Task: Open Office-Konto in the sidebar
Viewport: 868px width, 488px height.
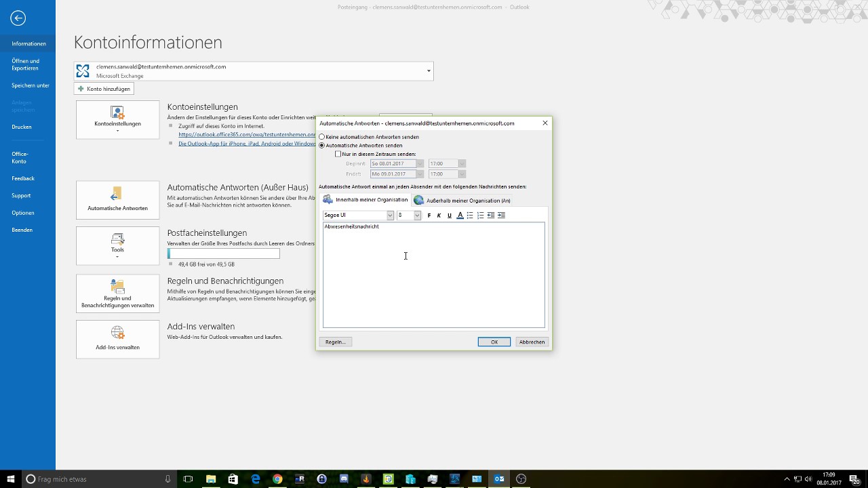Action: (x=28, y=157)
